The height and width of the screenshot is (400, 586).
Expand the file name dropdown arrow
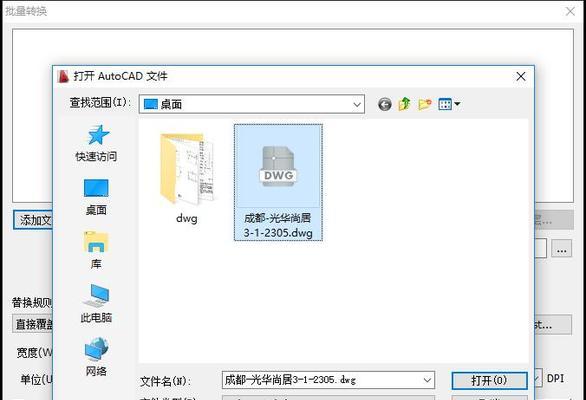pos(427,380)
